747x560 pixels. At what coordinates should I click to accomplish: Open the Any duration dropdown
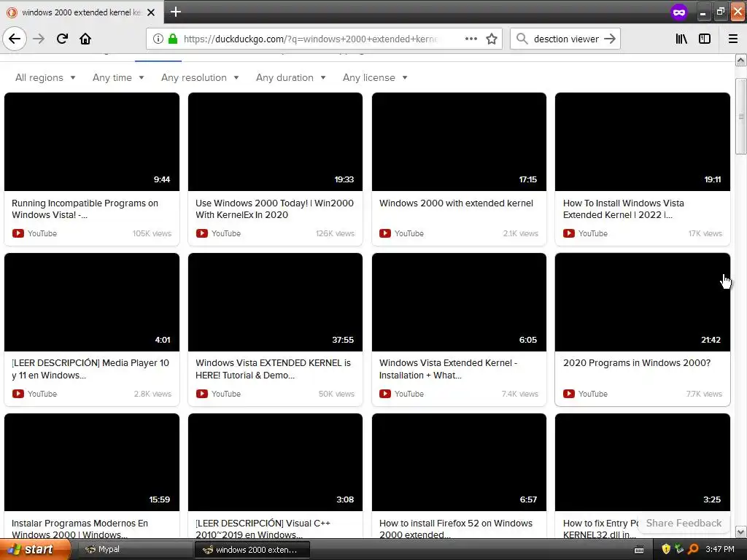(290, 77)
